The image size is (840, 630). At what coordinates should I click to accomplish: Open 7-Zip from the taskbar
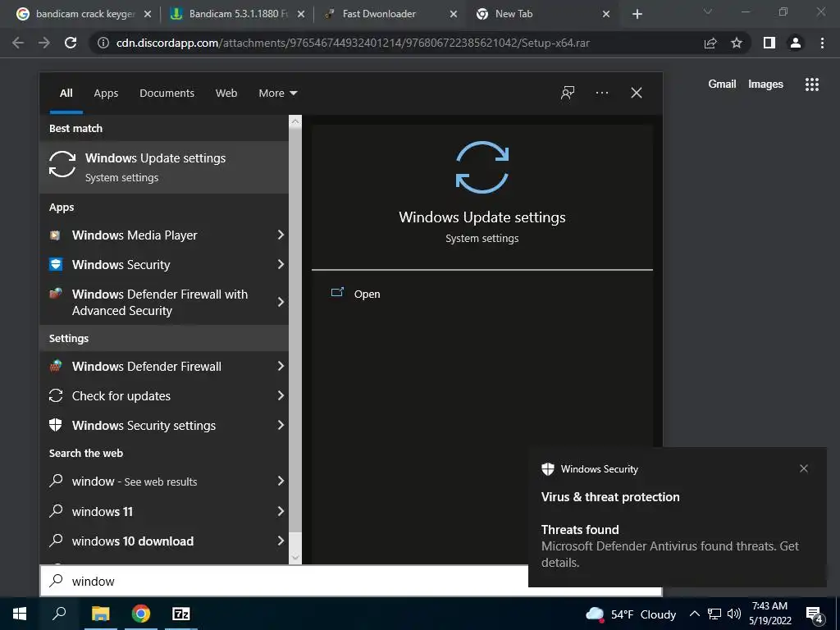(181, 614)
